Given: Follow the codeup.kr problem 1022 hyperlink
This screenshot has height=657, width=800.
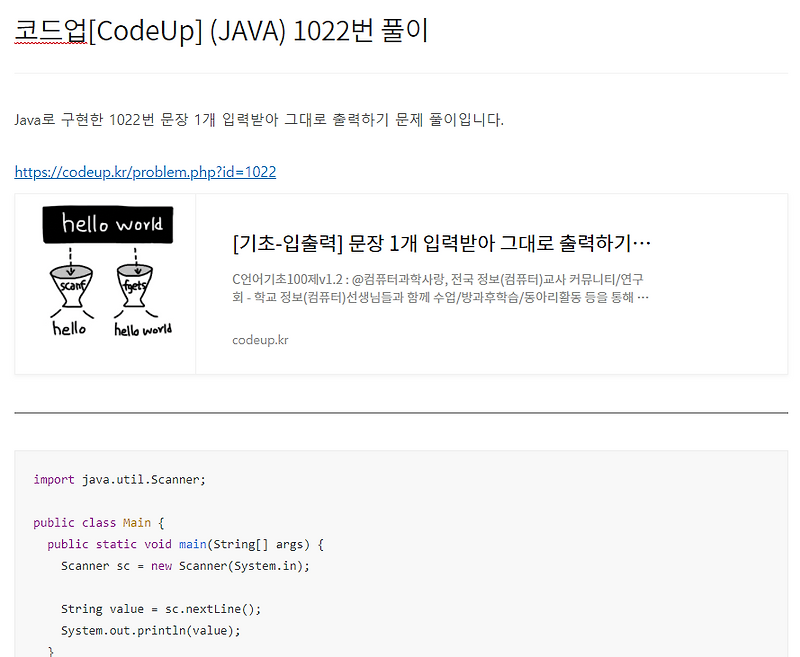Looking at the screenshot, I should pos(144,171).
